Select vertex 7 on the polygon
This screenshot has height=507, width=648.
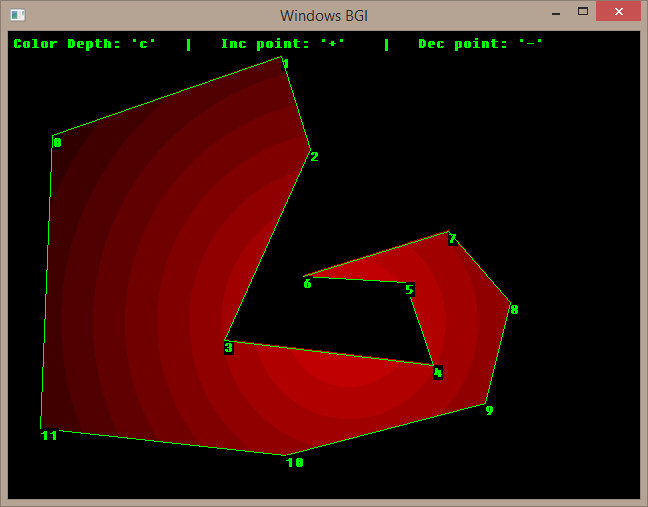click(452, 239)
